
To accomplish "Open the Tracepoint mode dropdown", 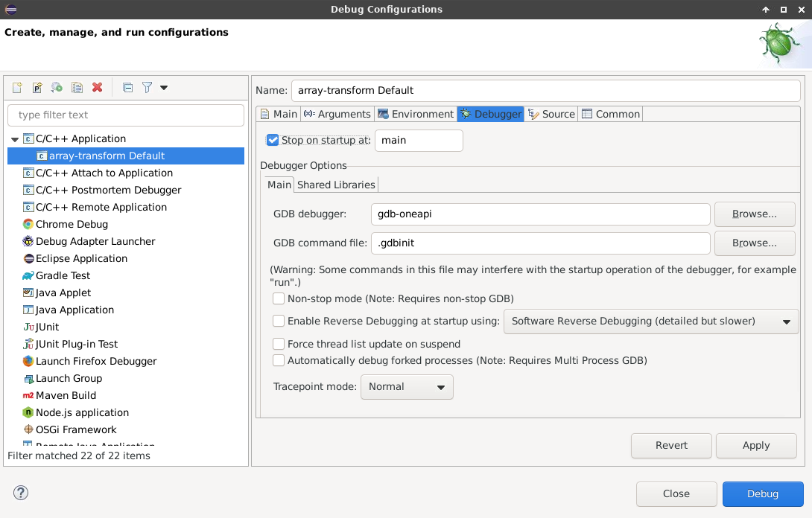I will tap(407, 387).
